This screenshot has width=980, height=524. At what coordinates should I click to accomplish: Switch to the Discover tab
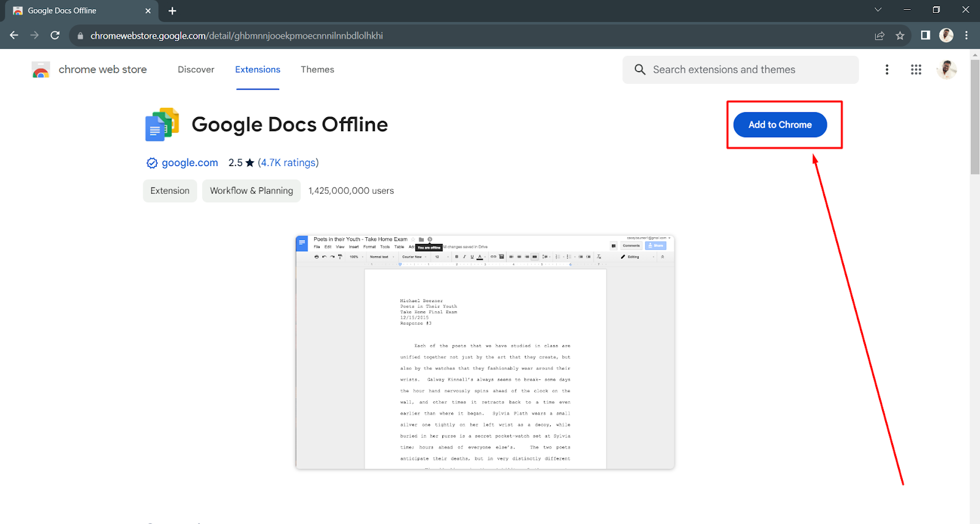[x=196, y=70]
